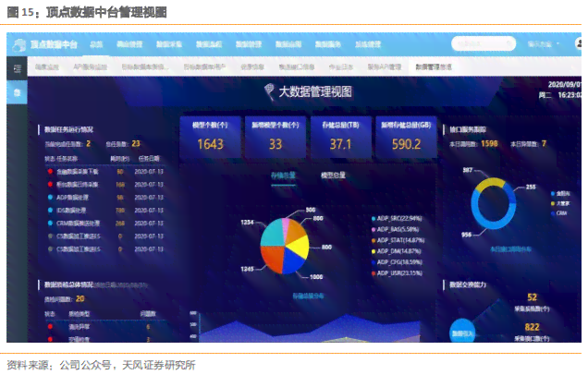Screen dimensions: 588x375
Task: Click the total task count 23
Action: coord(135,143)
